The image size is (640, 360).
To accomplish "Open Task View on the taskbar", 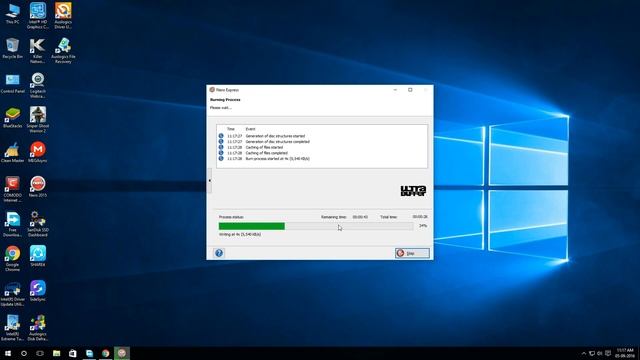I will pyautogui.click(x=40, y=353).
